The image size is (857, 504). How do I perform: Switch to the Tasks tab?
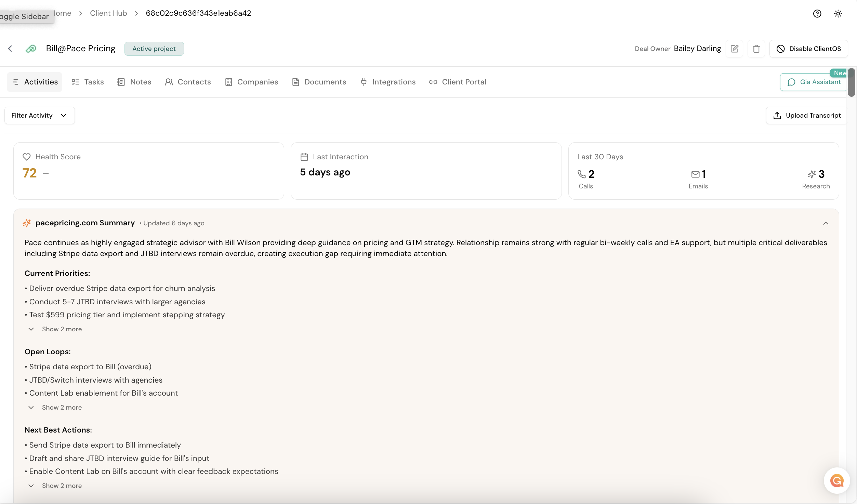87,82
